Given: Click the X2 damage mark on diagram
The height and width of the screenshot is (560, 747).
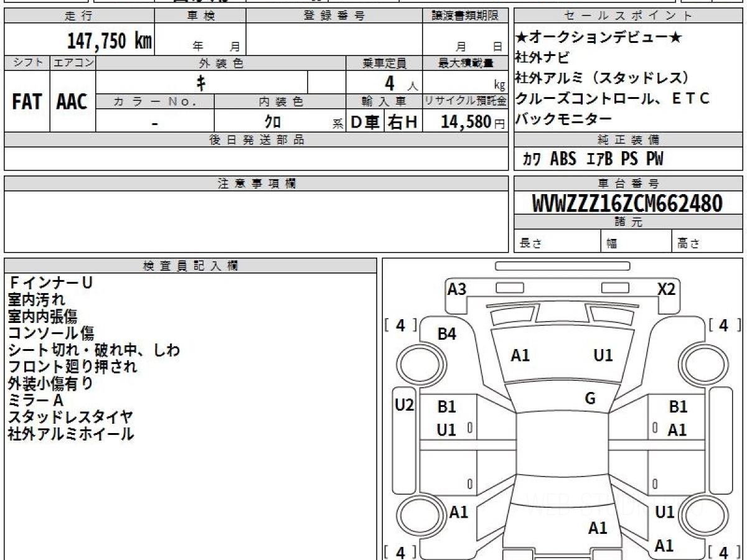Looking at the screenshot, I should [666, 289].
